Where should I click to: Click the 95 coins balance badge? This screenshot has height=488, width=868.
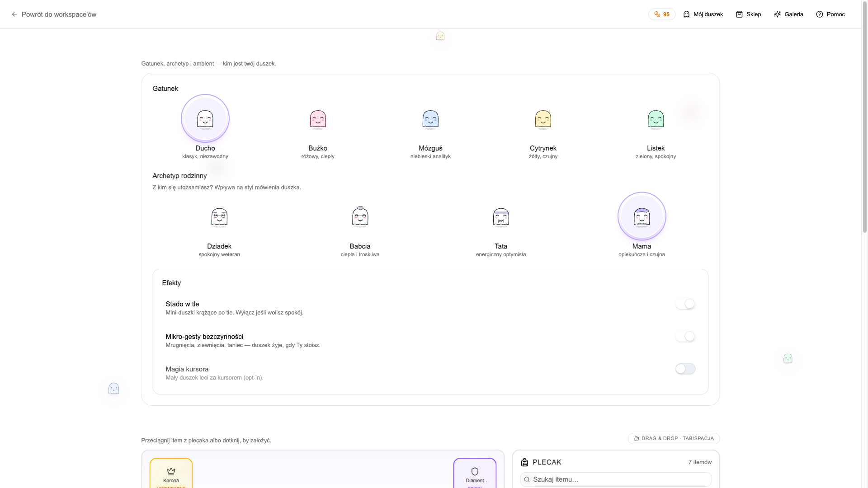point(662,14)
